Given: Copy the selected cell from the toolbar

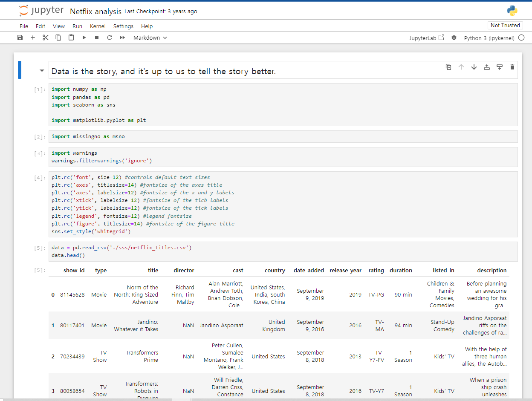Looking at the screenshot, I should click(x=58, y=38).
